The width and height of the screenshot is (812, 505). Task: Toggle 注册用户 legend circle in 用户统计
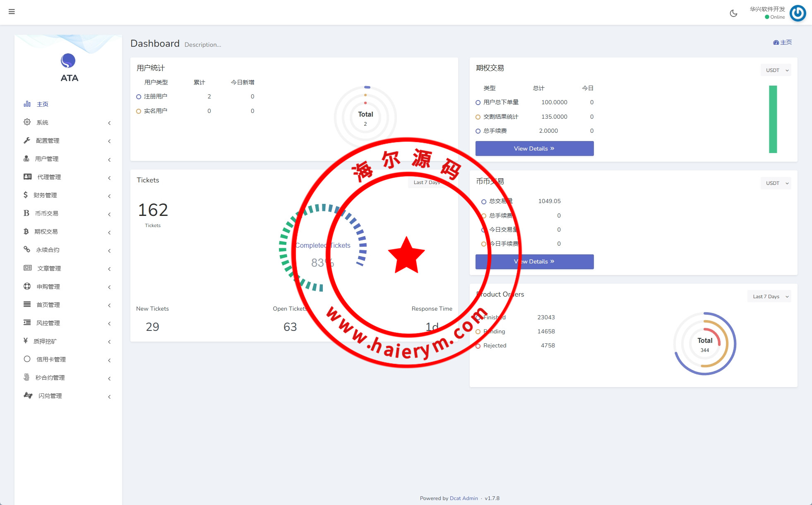point(139,97)
